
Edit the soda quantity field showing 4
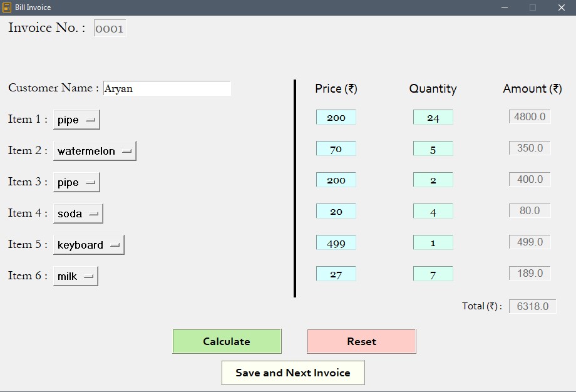433,211
